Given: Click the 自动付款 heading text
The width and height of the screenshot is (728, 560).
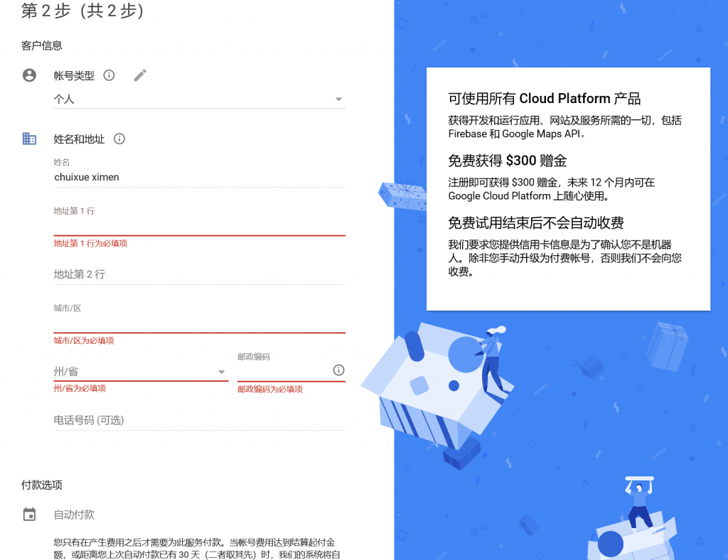Looking at the screenshot, I should tap(74, 515).
